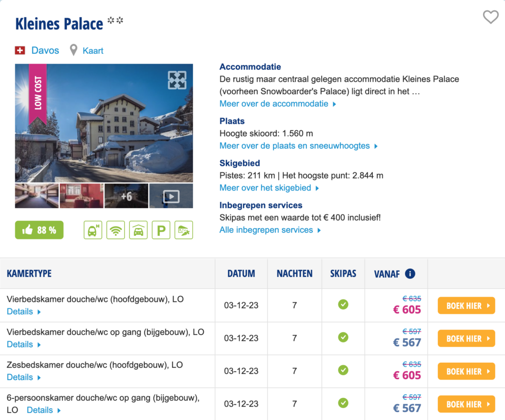Image resolution: width=505 pixels, height=420 pixels.
Task: Open the bunk bed room thumbnail
Action: tap(36, 196)
